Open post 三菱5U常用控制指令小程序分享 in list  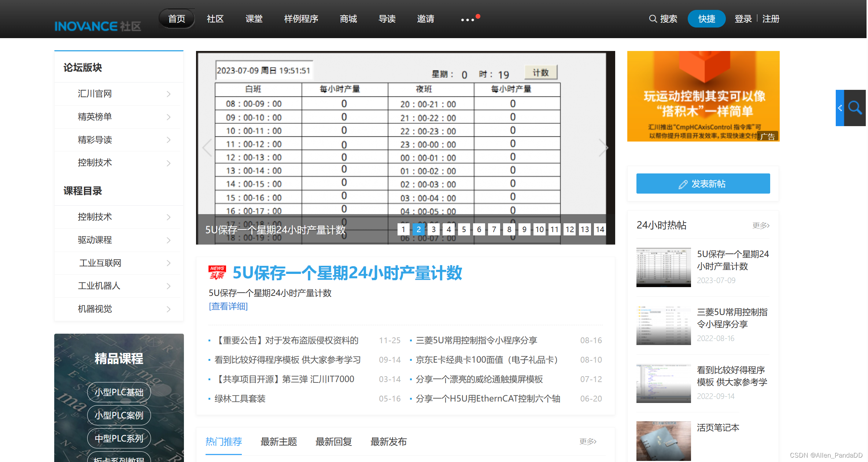476,340
